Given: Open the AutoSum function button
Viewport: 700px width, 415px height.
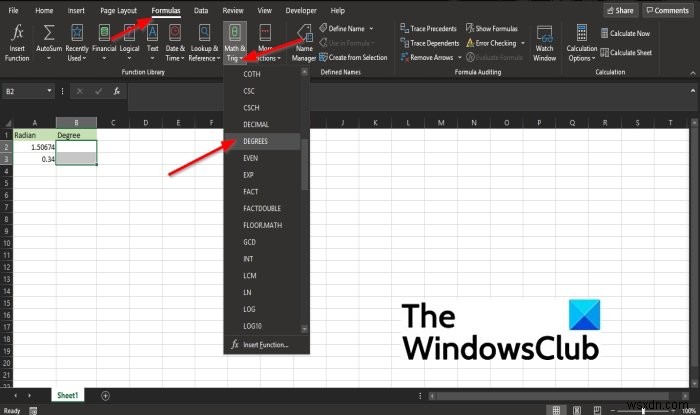Looking at the screenshot, I should tap(49, 43).
